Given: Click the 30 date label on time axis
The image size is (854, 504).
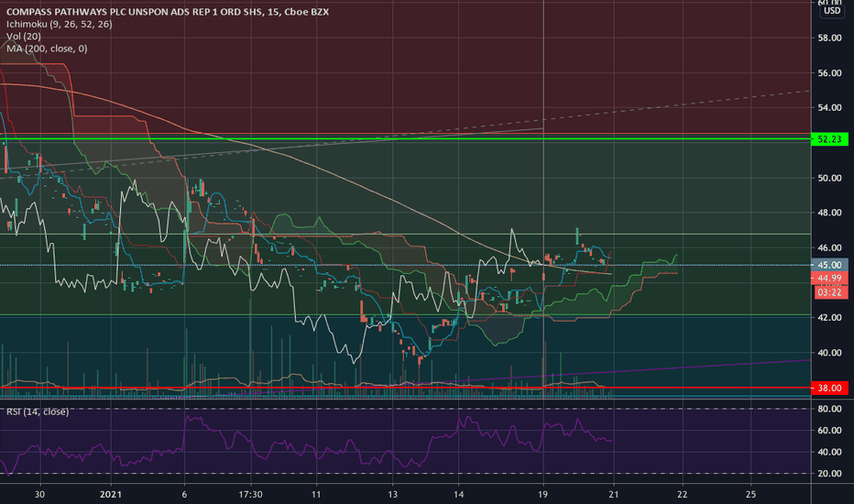Looking at the screenshot, I should coord(39,495).
